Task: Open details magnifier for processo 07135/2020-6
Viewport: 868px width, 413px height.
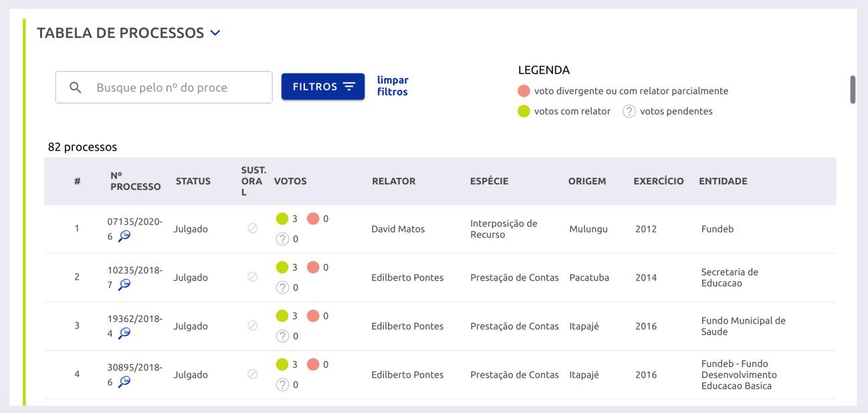Action: pos(124,236)
